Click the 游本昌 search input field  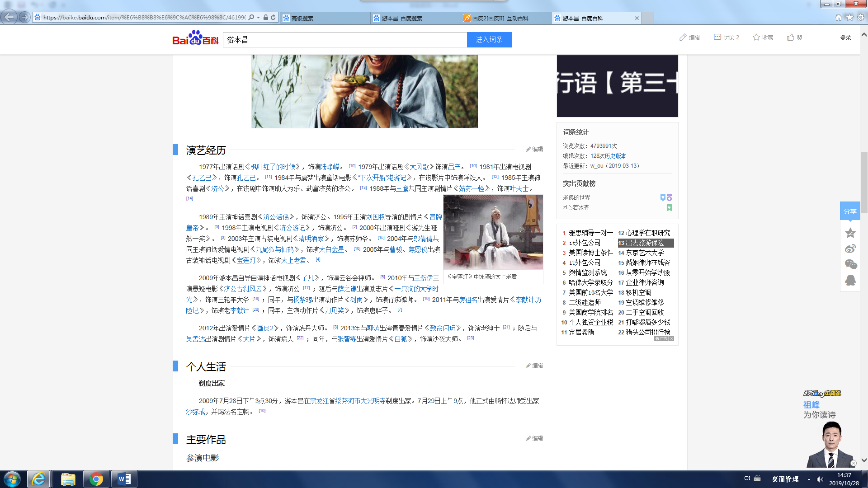[x=344, y=40]
